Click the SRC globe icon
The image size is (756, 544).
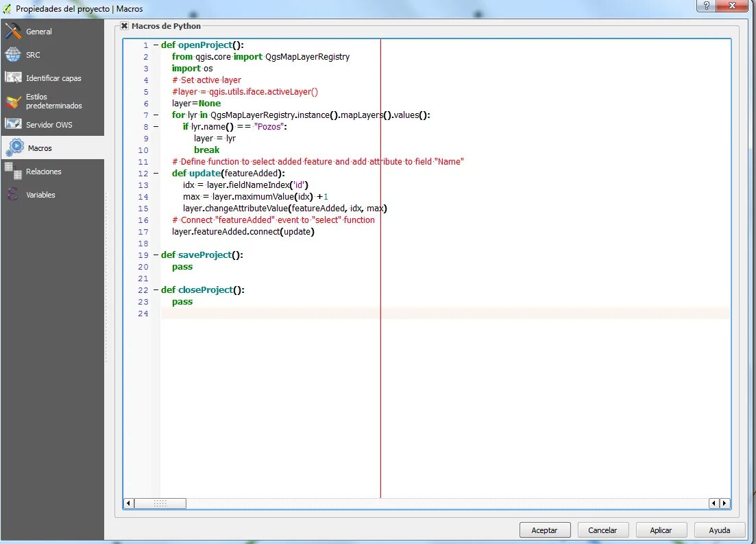click(x=13, y=55)
